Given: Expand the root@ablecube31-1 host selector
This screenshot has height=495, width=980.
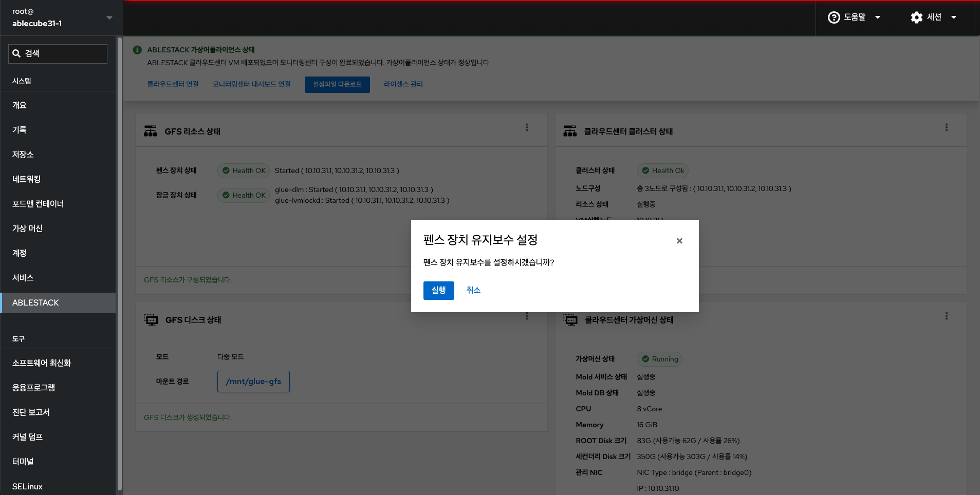Looking at the screenshot, I should point(109,17).
